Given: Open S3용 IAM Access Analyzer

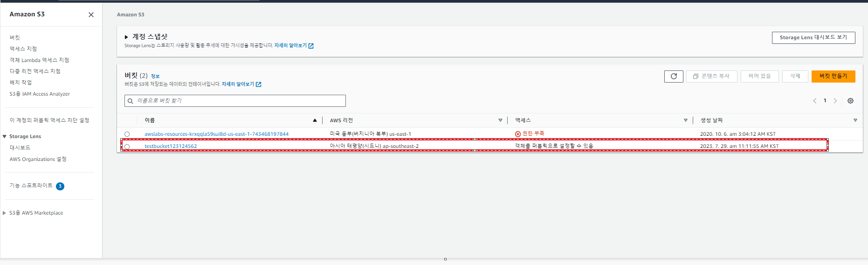Looking at the screenshot, I should tap(40, 94).
